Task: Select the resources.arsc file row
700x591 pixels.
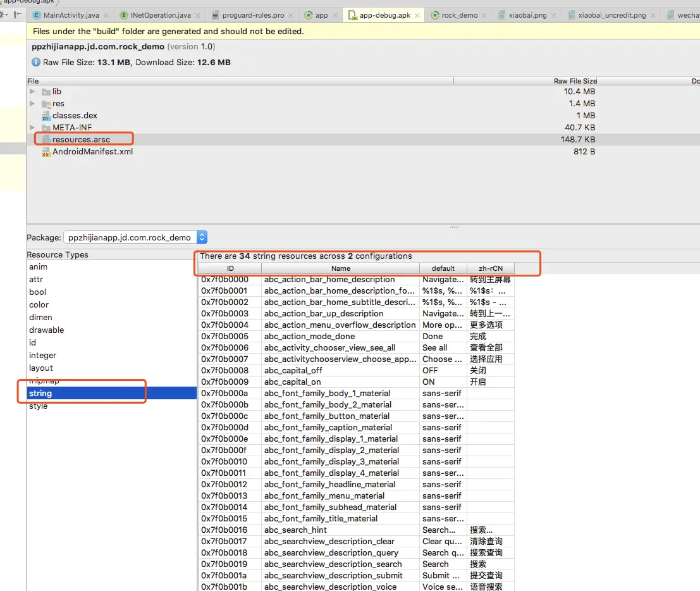Action: click(363, 139)
